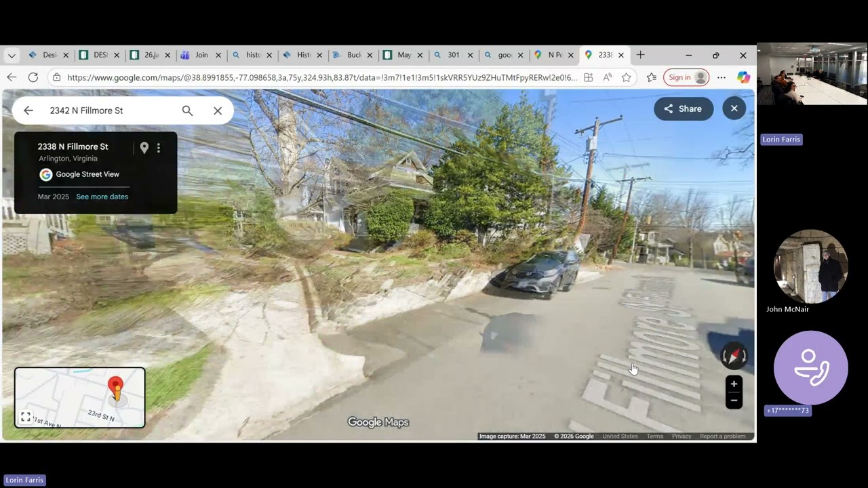Image resolution: width=868 pixels, height=488 pixels.
Task: Switch to the 'Buck' browser tab
Action: 353,55
